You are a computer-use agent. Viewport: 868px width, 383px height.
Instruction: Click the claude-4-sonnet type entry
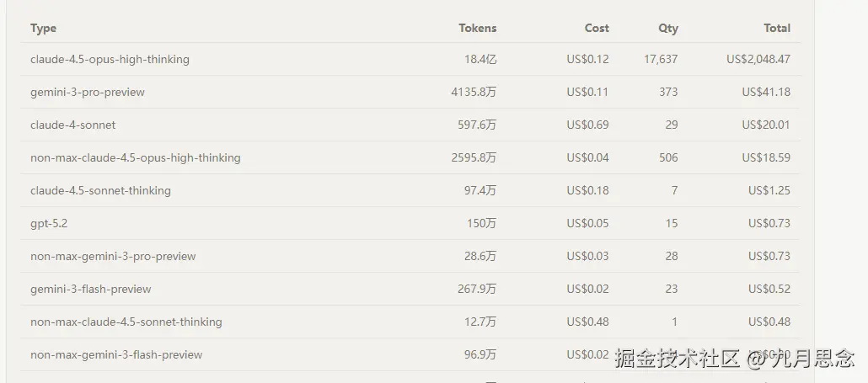pos(73,125)
